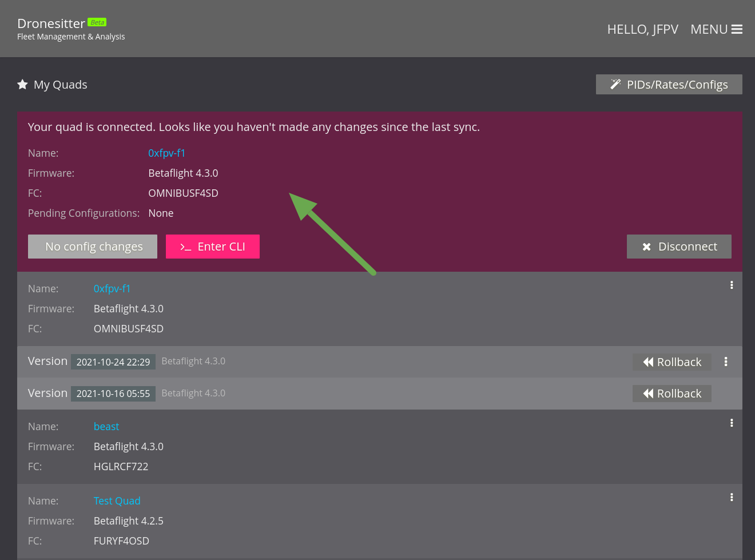The image size is (755, 560).
Task: Open kebab menu for 2021-10-24 22:29 version
Action: 726,362
